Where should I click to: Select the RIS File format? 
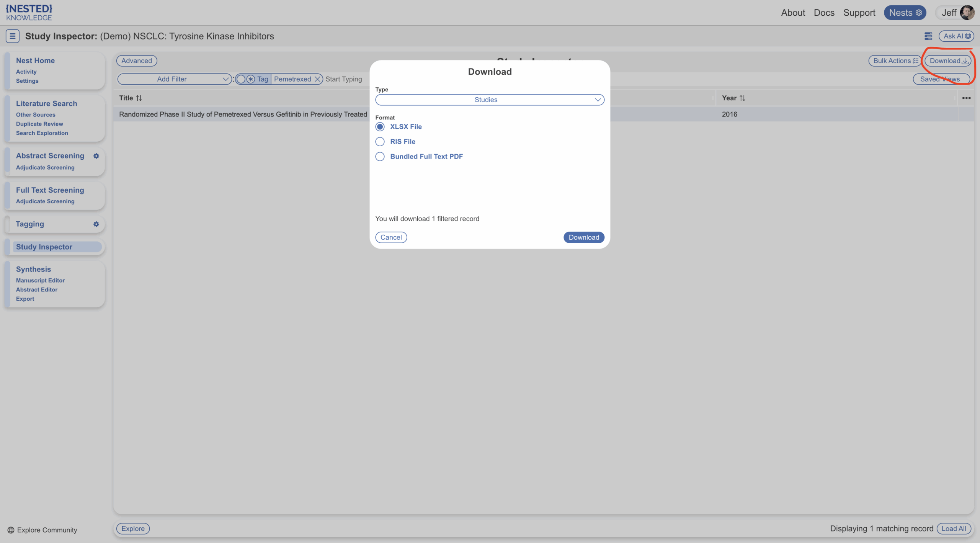(380, 142)
